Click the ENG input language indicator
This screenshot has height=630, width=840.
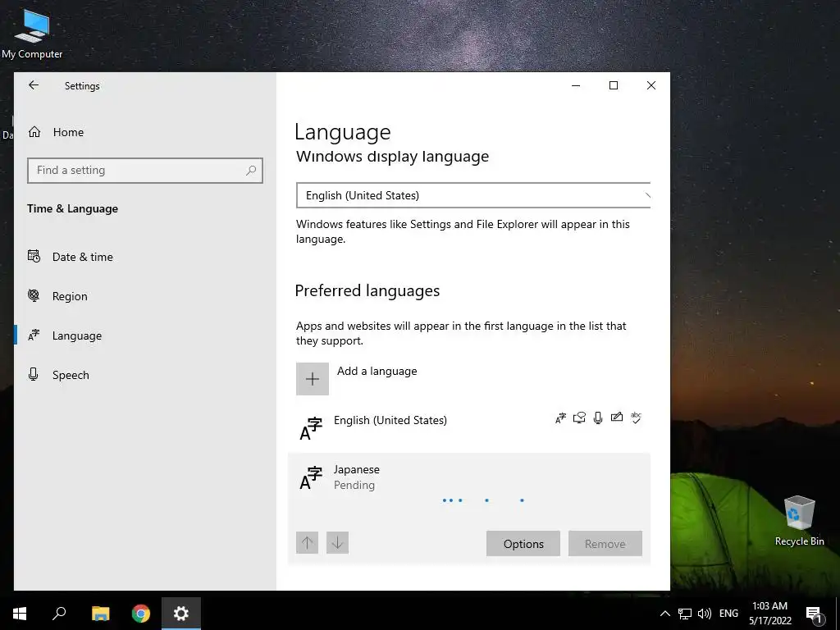[728, 614]
